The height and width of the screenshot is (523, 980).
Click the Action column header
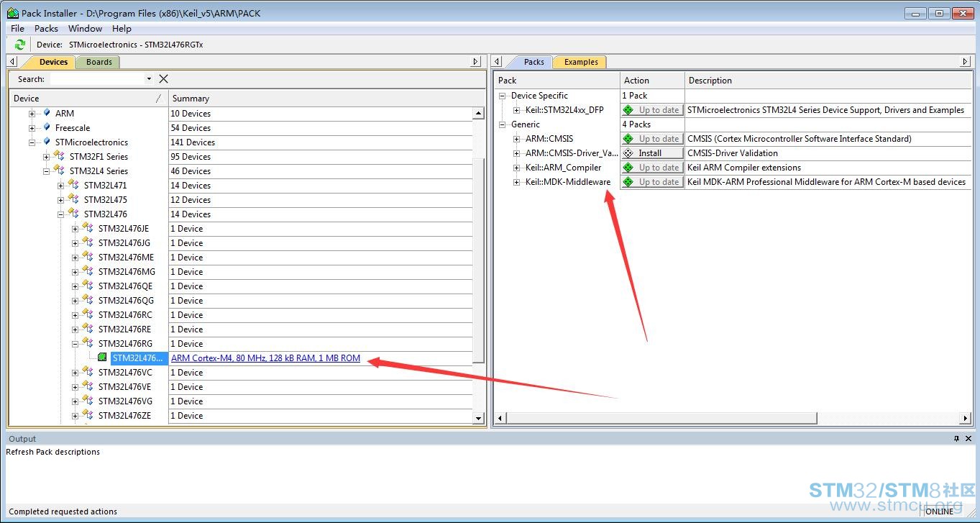click(x=652, y=81)
